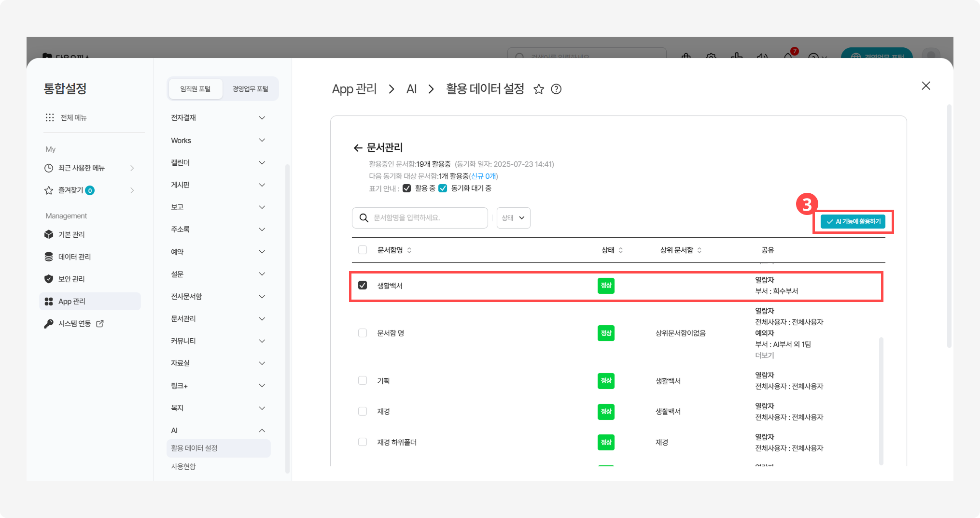Expand the 전자결재 menu chevron
Image resolution: width=980 pixels, height=518 pixels.
[x=262, y=117]
